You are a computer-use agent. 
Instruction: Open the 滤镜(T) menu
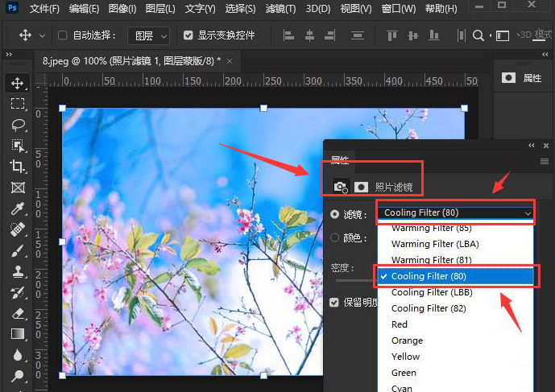[x=280, y=8]
